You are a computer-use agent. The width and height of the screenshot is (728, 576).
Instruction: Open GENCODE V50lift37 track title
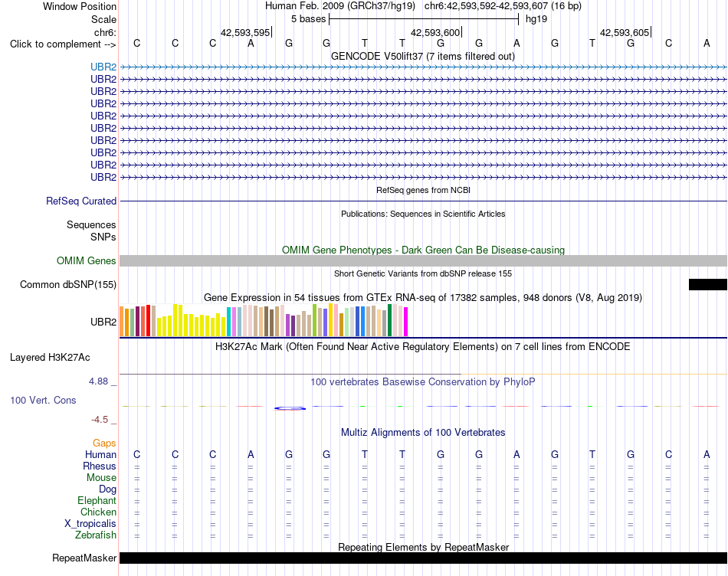[423, 56]
